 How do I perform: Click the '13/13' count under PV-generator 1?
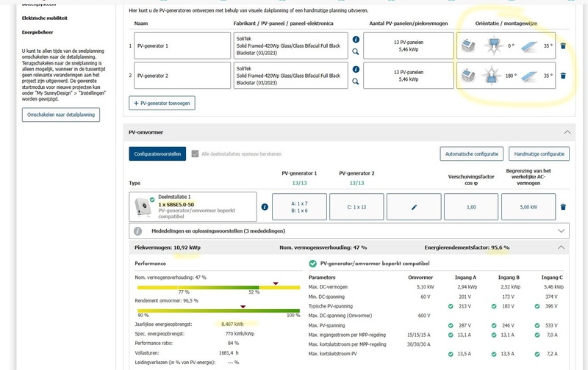click(x=299, y=183)
